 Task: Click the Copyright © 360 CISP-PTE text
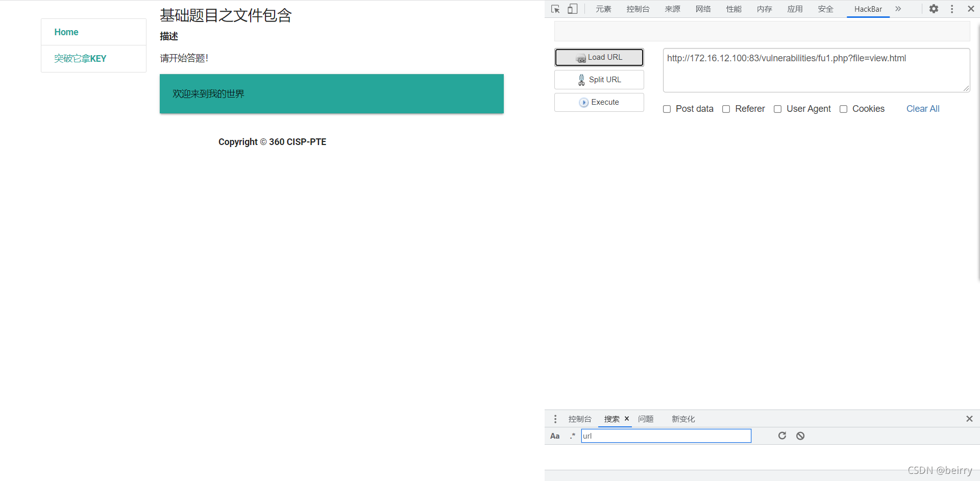coord(272,142)
